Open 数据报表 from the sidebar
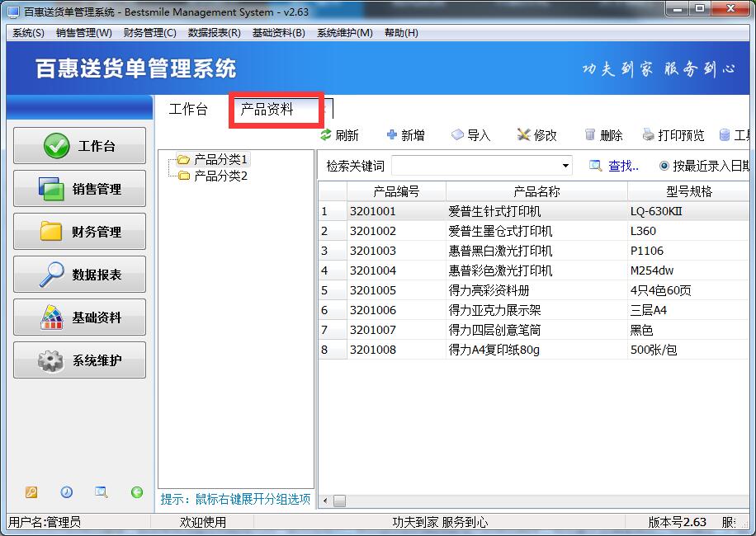Screen dimensions: 756x536 pos(80,275)
